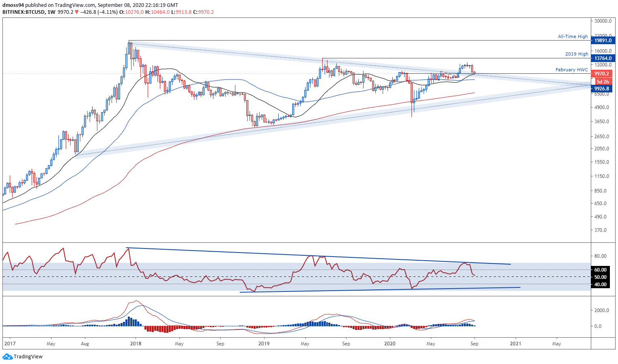Click the low value L:9913.8

181,12
